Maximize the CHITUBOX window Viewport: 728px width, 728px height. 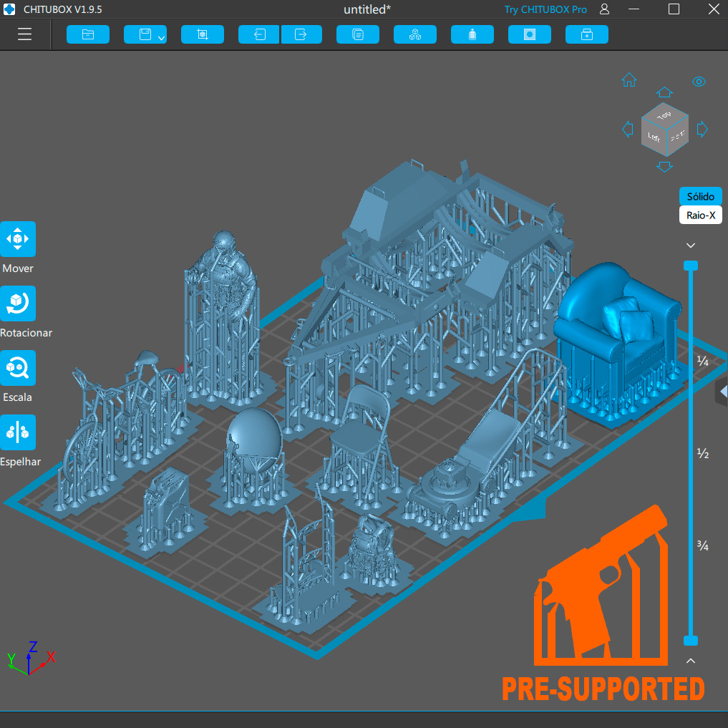pos(674,9)
